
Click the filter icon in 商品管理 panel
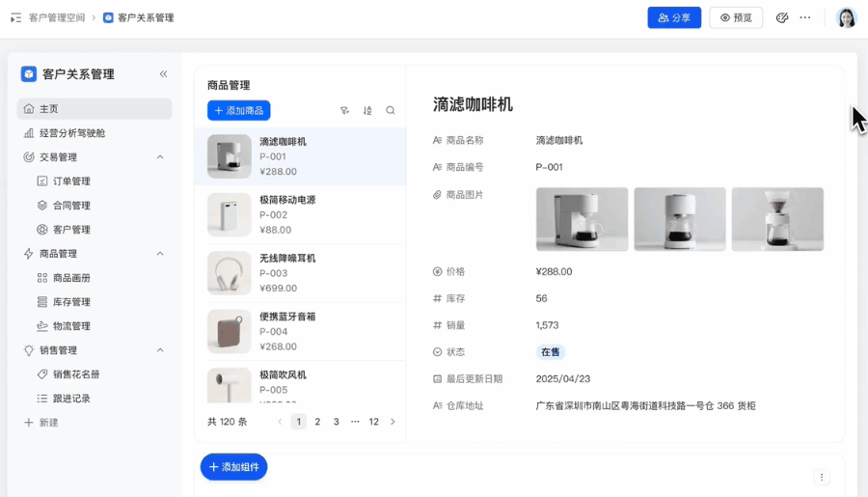(x=344, y=111)
